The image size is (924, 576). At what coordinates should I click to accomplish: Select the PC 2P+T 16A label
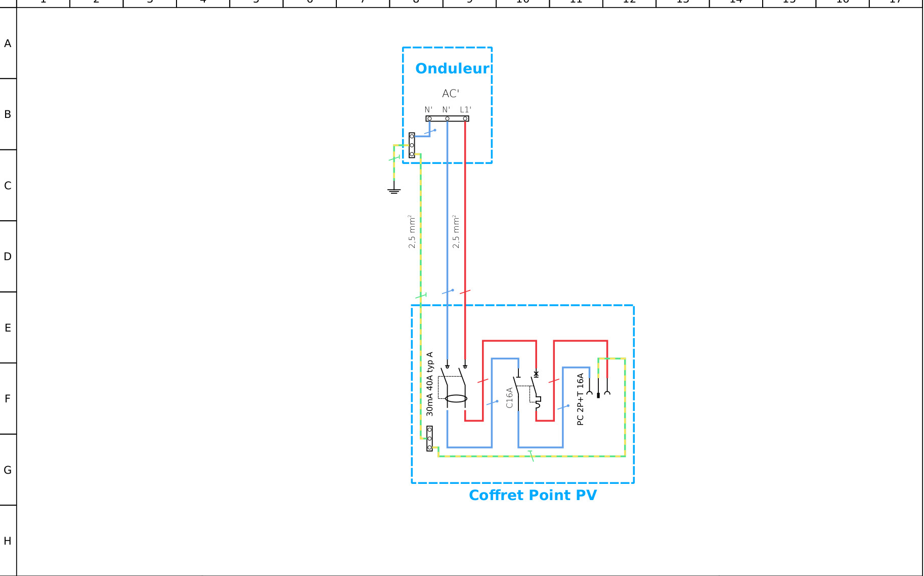[580, 399]
